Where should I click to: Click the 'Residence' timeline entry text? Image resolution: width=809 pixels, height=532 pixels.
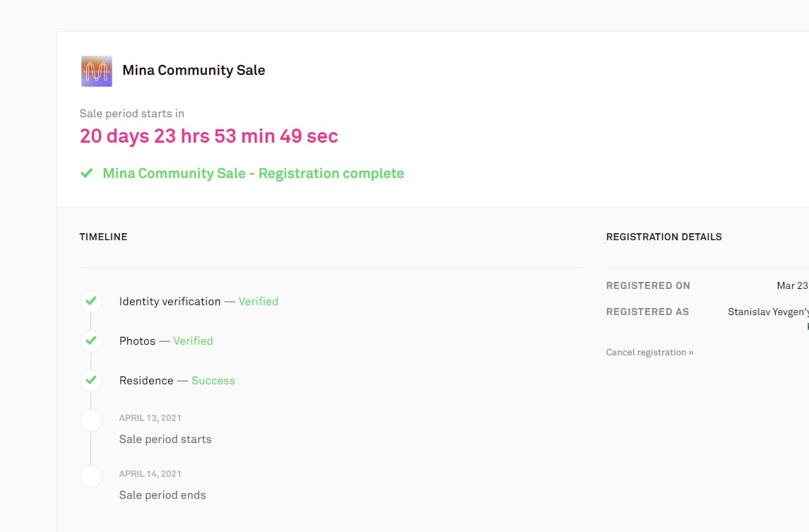point(146,381)
